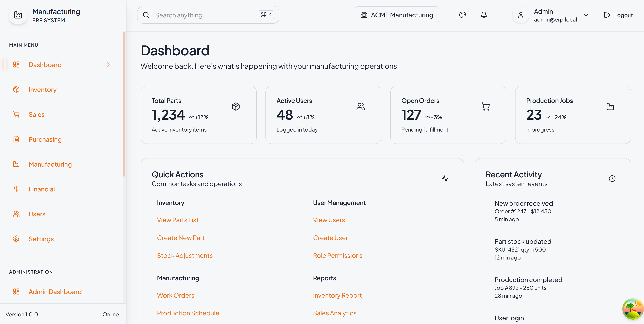
Task: Click the activity pulse icon in Quick Actions
Action: click(x=445, y=178)
